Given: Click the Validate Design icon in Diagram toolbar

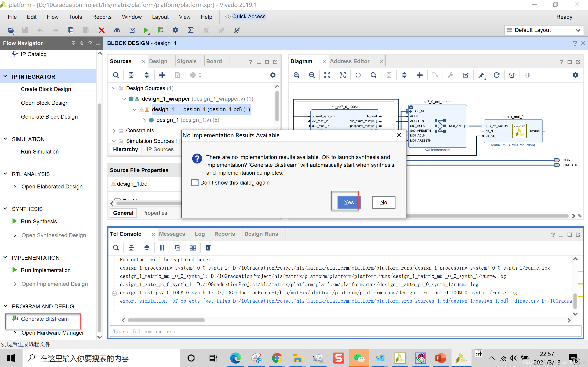Looking at the screenshot, I should (466, 75).
